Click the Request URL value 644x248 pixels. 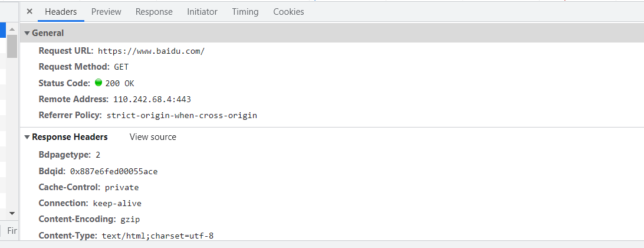coord(151,51)
